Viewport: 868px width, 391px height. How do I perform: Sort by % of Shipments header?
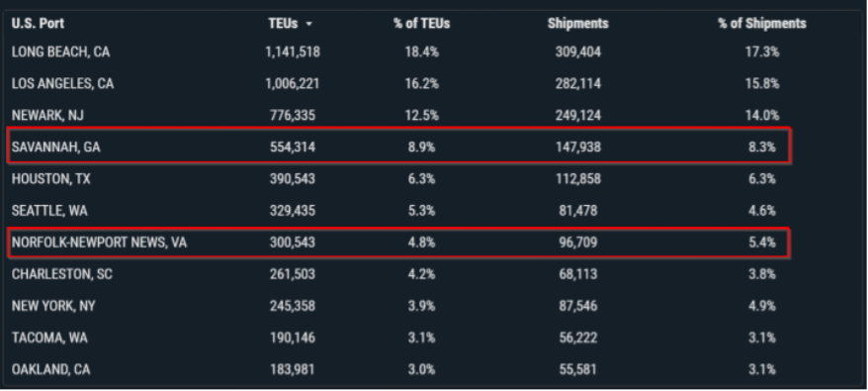(x=762, y=24)
